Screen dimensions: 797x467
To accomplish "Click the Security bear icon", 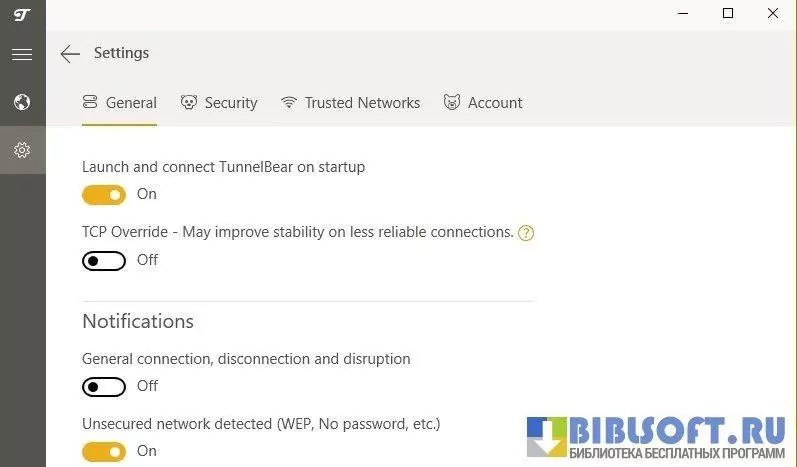I will tap(189, 102).
